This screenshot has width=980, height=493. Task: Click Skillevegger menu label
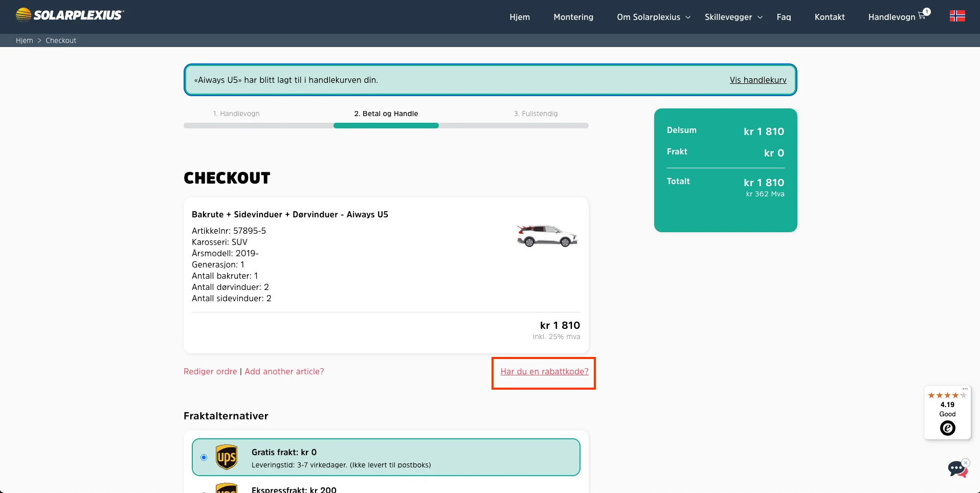click(x=728, y=17)
